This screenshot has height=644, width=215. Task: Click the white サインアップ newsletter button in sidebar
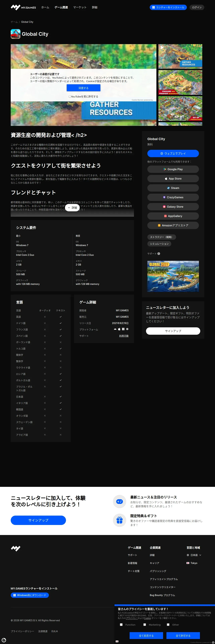(x=173, y=331)
